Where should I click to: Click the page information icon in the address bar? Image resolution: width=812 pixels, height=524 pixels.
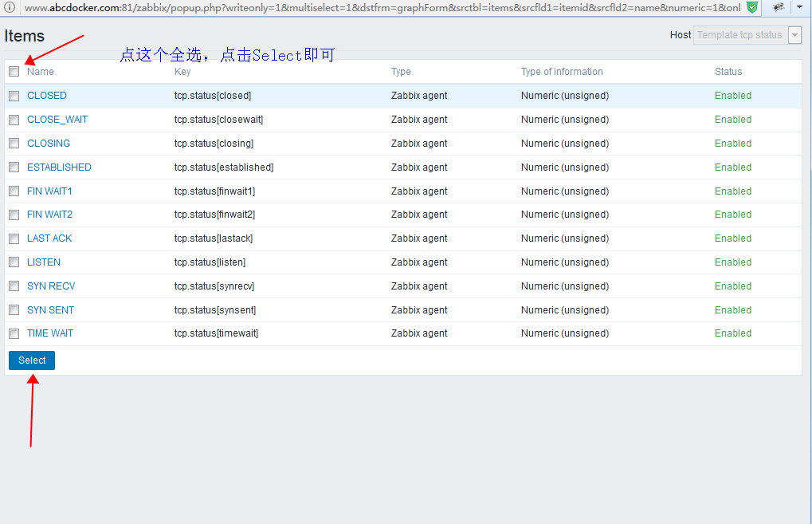(x=8, y=6)
